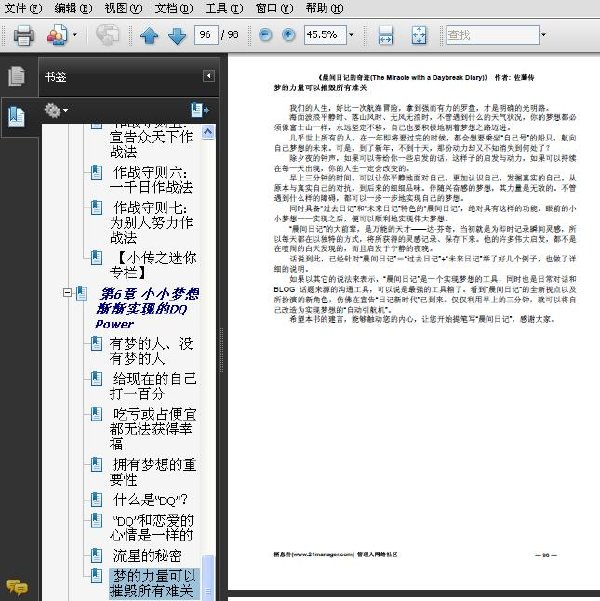Open the 帮助 menu
Screen dimensions: 600x601
324,8
